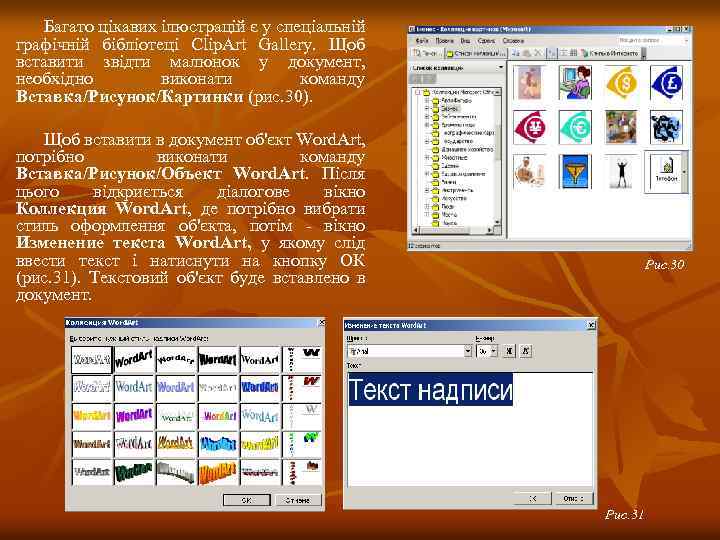Viewport: 720px width, 540px height.
Task: Open the Список коллекций pane dropdown arrow
Action: click(x=501, y=68)
